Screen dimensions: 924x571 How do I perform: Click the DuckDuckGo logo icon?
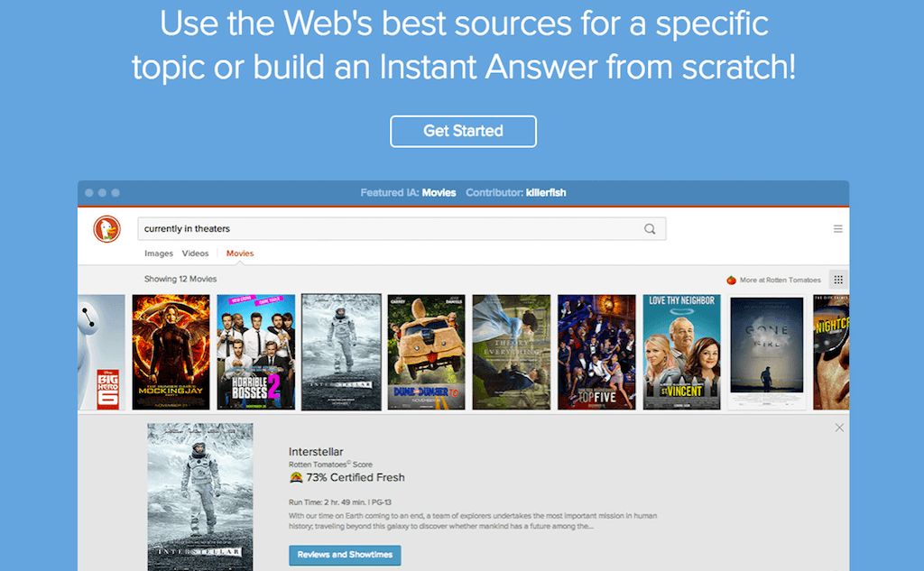(x=106, y=229)
